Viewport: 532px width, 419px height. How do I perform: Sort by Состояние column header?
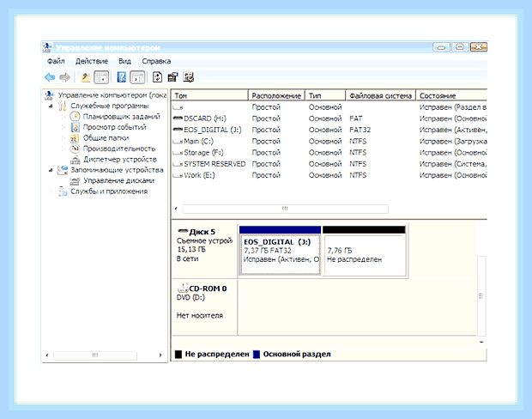pos(451,95)
